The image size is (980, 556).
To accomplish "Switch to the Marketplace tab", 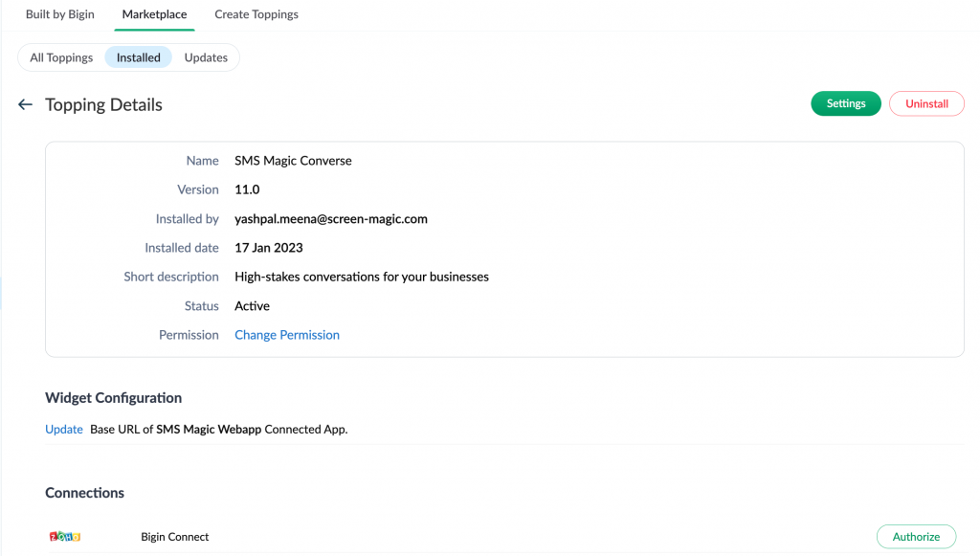I will pyautogui.click(x=154, y=14).
